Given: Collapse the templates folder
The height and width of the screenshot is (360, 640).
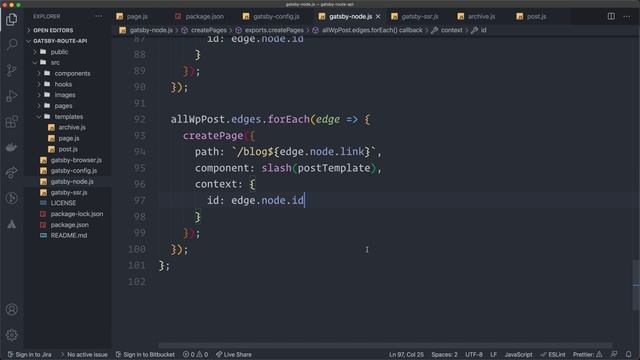Looking at the screenshot, I should pyautogui.click(x=69, y=117).
